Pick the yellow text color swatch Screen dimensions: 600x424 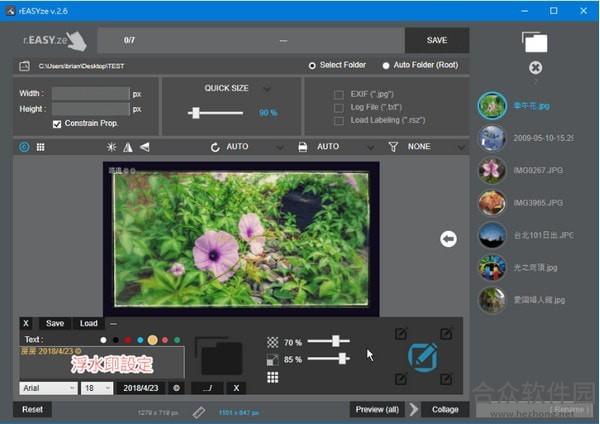(x=153, y=340)
